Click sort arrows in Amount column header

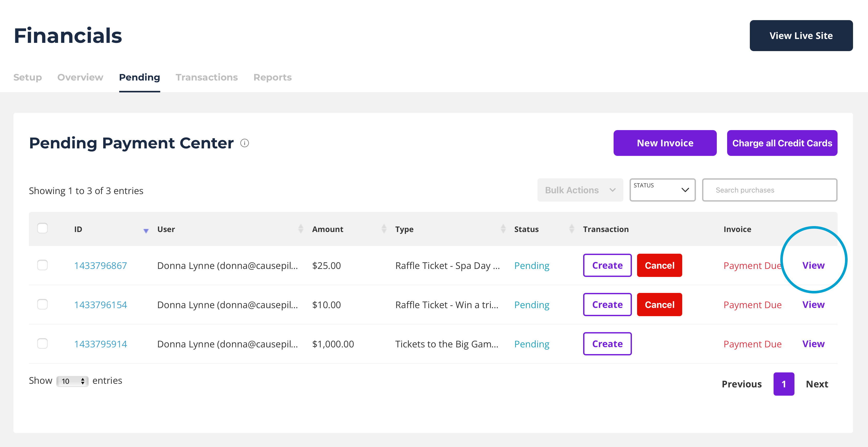click(383, 229)
